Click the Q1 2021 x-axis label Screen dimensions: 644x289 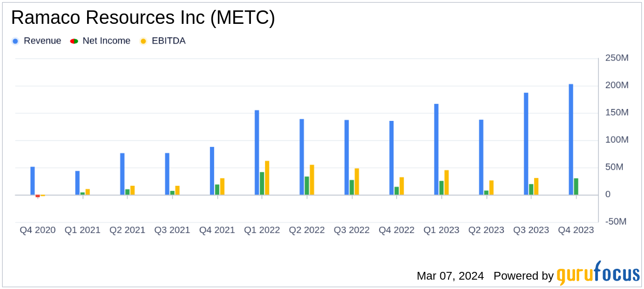click(x=82, y=230)
